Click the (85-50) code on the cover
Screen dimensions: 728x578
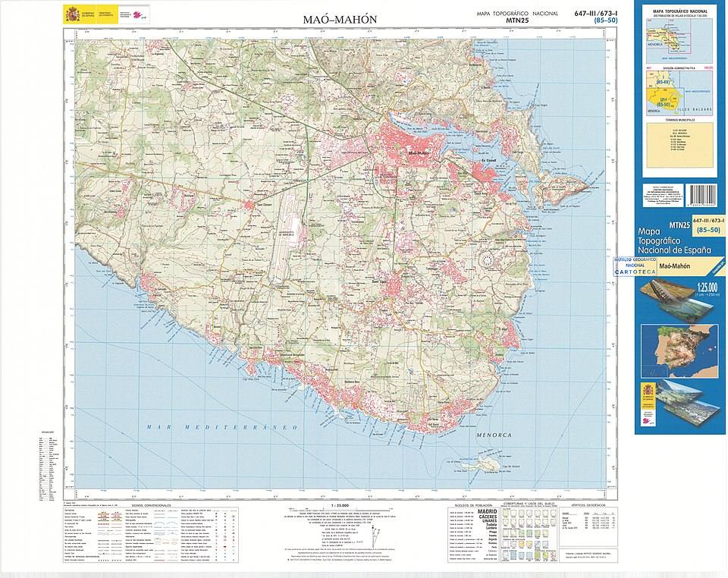709,230
